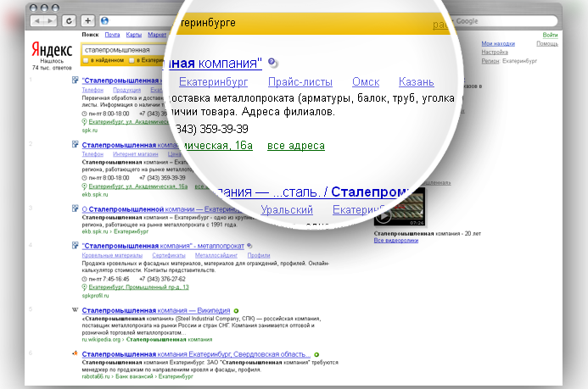Click the map pin icon in result 1
The width and height of the screenshot is (588, 389).
pyautogui.click(x=84, y=122)
